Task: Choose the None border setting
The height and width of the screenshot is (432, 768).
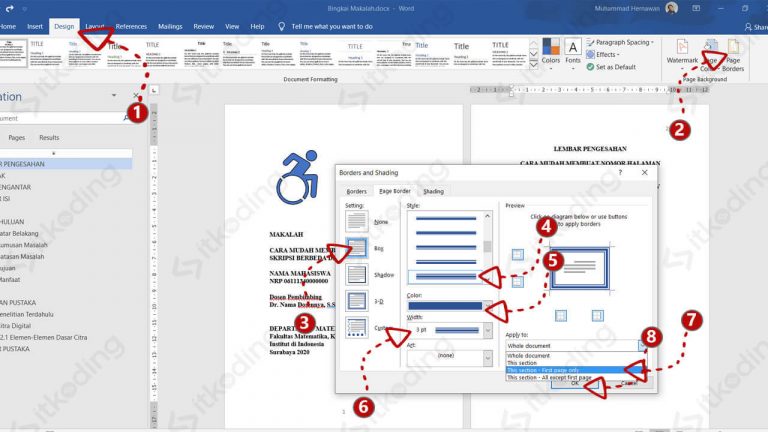Action: point(357,221)
